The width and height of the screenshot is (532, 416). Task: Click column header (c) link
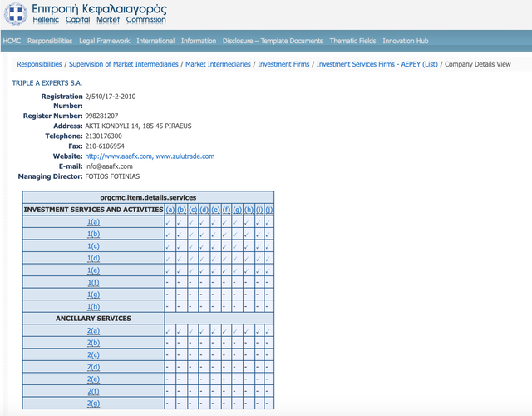[193, 210]
